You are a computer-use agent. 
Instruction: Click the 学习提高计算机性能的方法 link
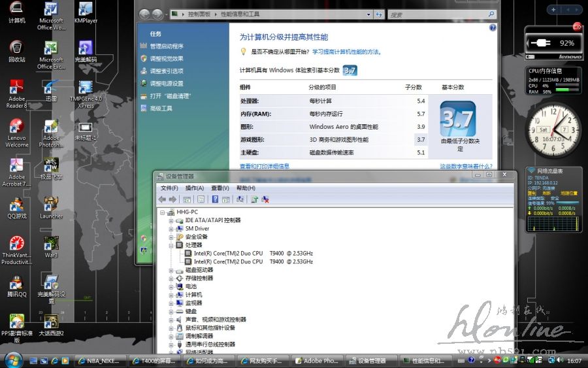[346, 52]
